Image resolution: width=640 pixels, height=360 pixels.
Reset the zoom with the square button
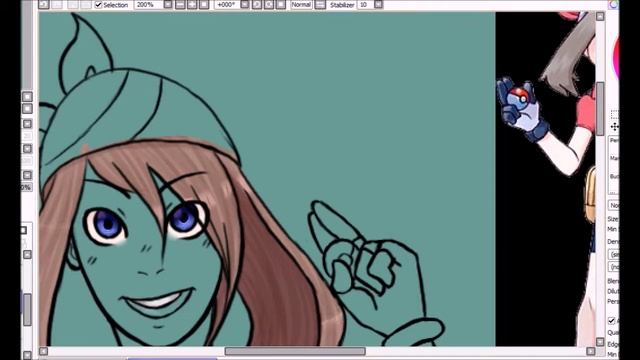tap(204, 5)
